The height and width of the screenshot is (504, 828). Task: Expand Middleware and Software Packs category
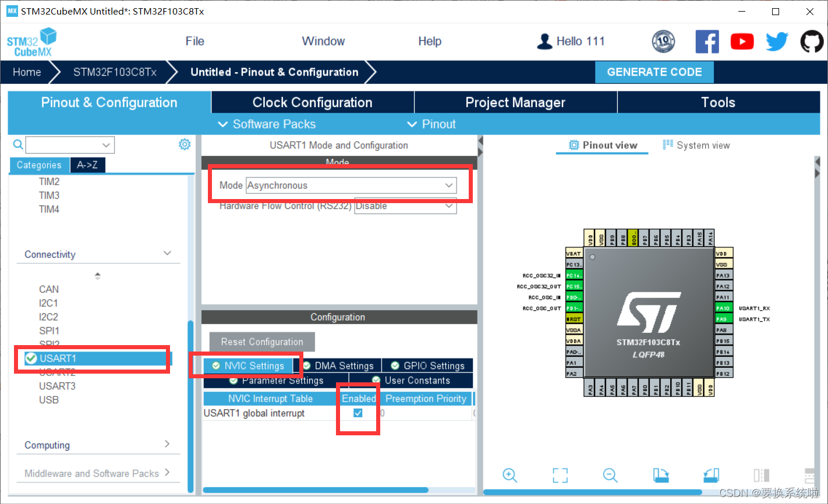tap(167, 472)
